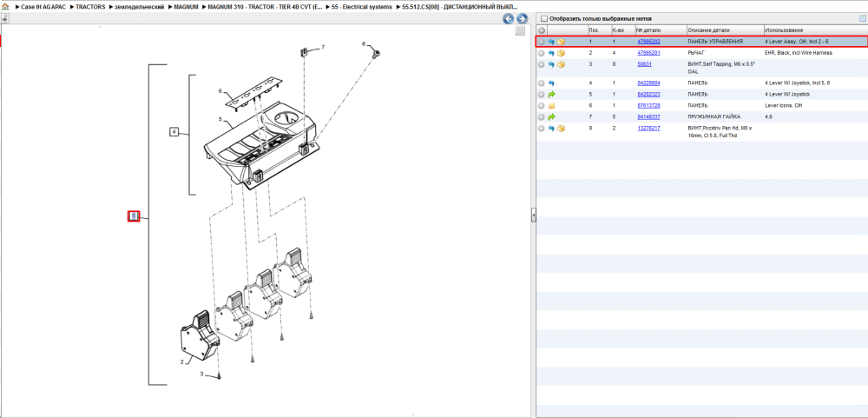Open 'TRACTORS' breadcrumb

(89, 7)
